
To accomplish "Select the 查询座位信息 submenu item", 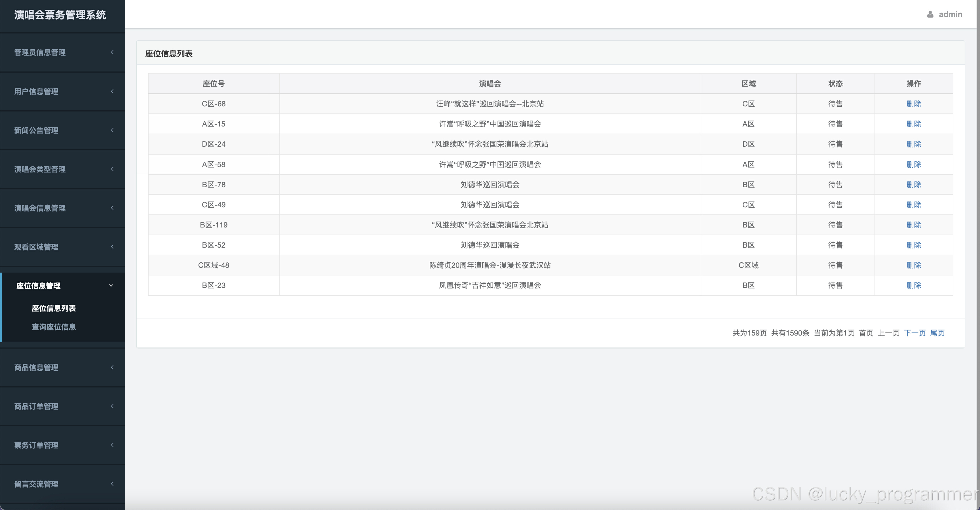I will [54, 327].
